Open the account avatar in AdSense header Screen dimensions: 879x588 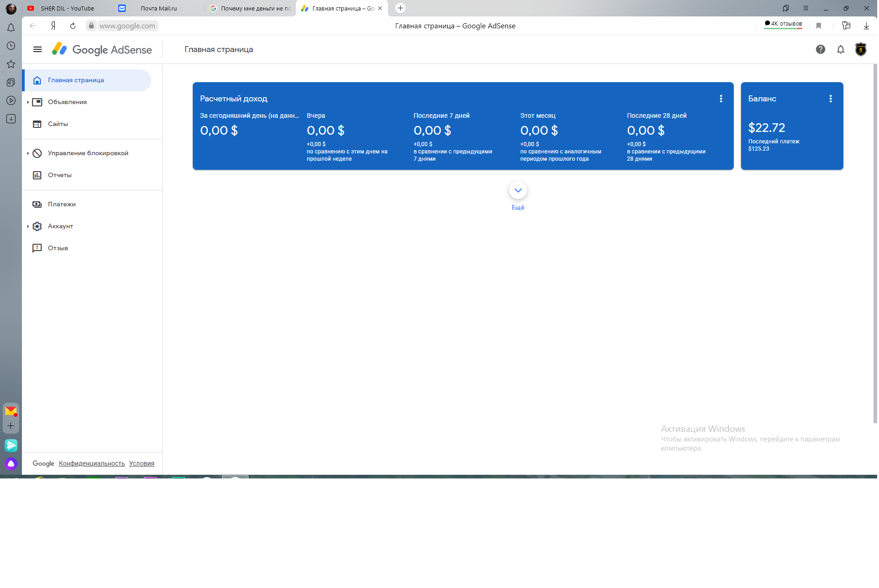(861, 49)
